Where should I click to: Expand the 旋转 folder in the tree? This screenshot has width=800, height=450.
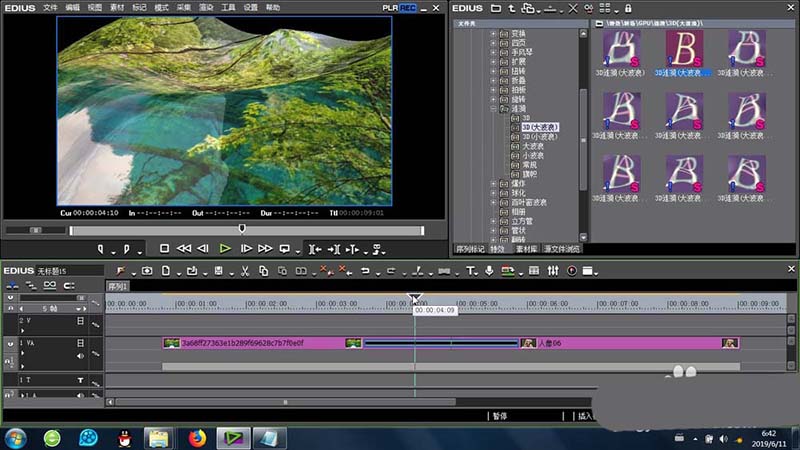493,99
